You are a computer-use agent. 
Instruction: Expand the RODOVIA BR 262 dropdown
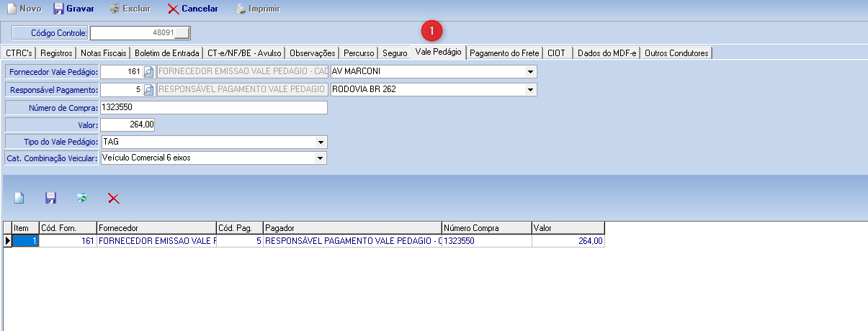tap(531, 89)
